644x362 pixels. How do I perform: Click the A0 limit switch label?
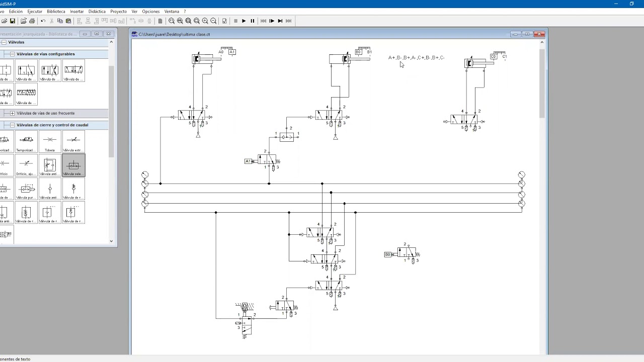click(221, 52)
